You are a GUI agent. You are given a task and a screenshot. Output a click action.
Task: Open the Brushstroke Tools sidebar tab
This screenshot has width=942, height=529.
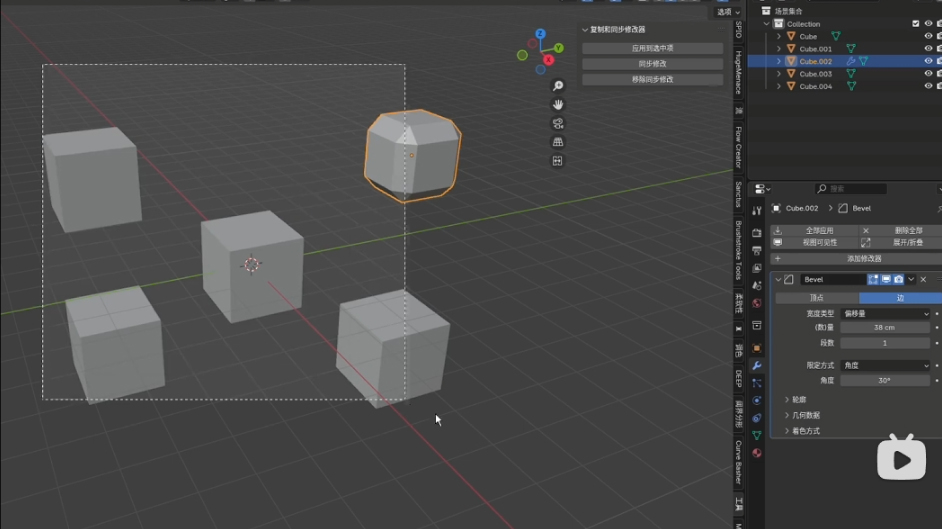coord(738,250)
